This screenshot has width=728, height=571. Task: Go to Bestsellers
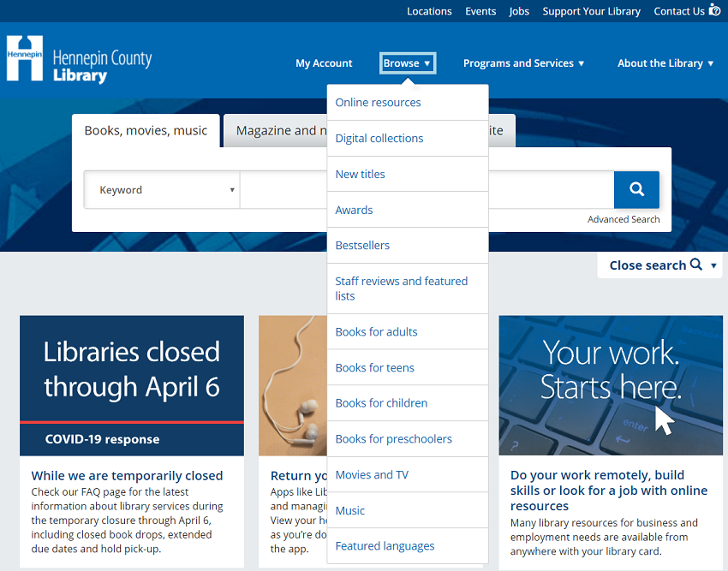pyautogui.click(x=408, y=245)
